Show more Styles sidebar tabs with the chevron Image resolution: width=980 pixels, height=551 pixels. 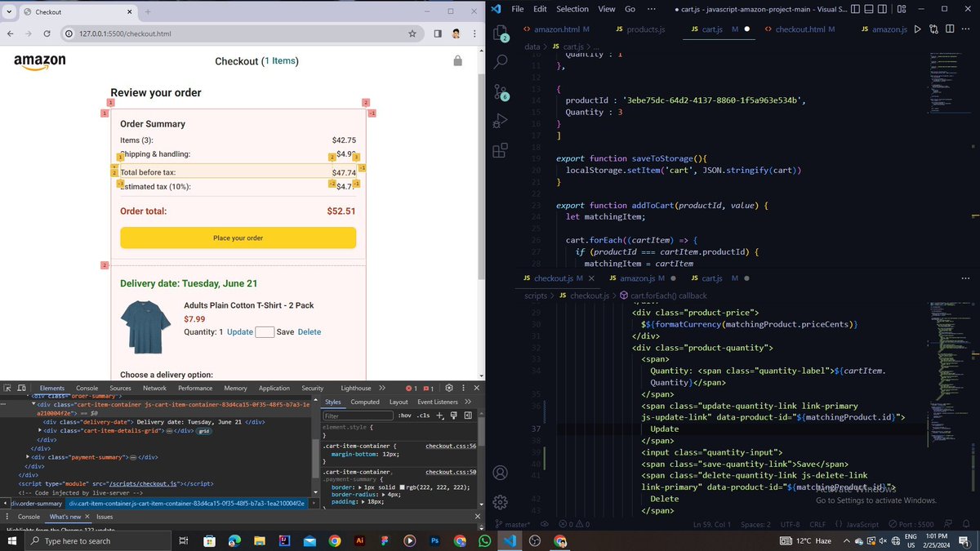pyautogui.click(x=468, y=402)
